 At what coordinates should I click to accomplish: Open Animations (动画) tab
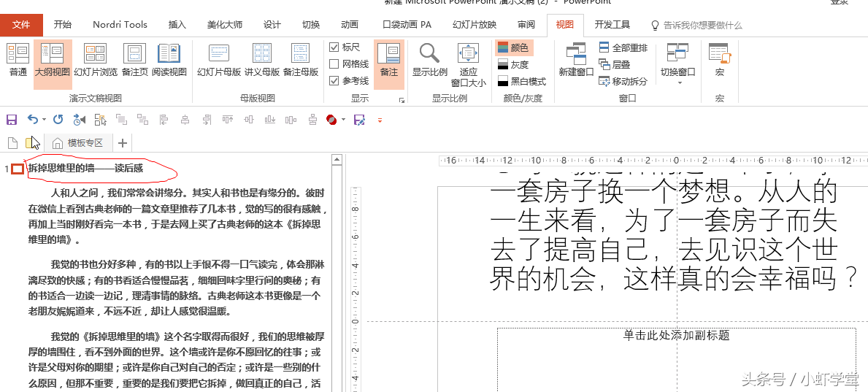349,24
